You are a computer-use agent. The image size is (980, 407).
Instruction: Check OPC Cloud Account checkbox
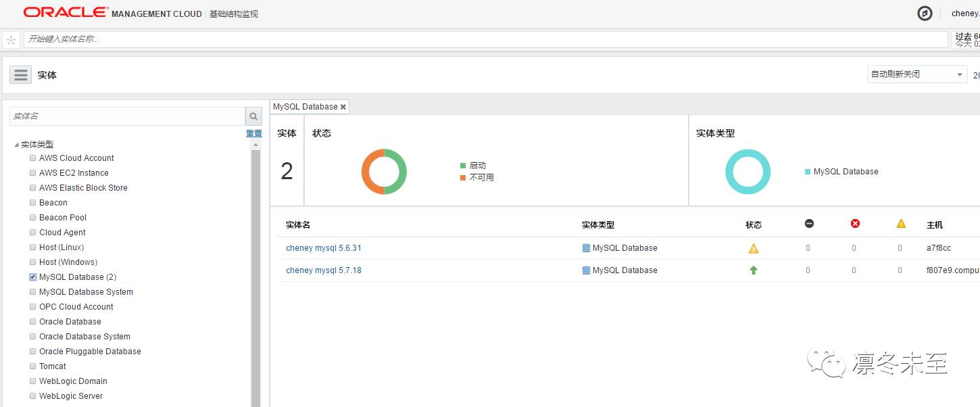(32, 307)
